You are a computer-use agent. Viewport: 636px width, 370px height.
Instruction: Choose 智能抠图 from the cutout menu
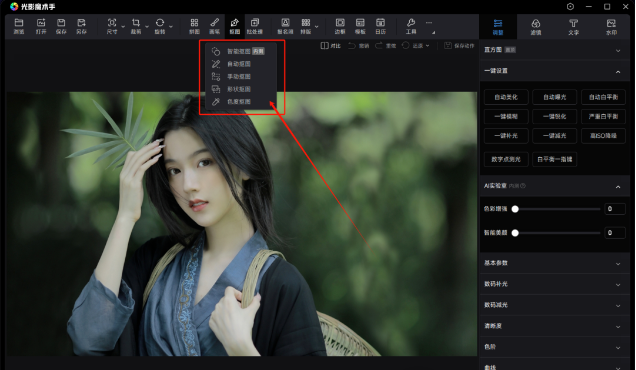click(x=241, y=51)
